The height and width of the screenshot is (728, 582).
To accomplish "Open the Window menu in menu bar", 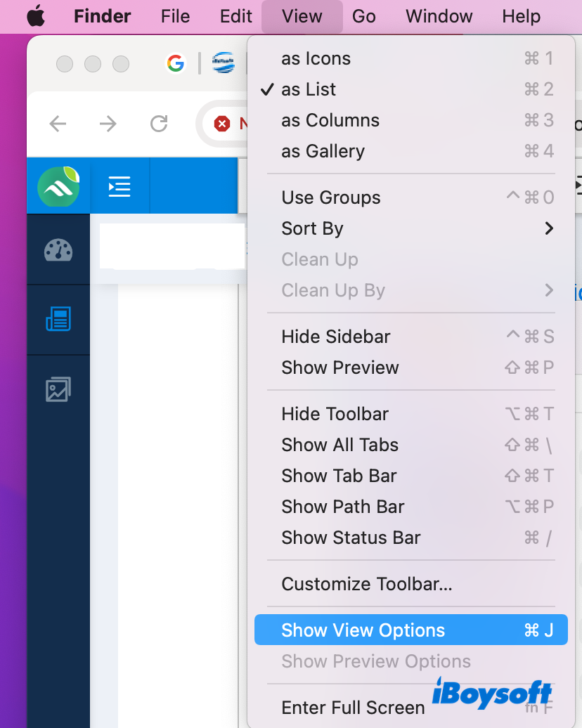I will click(x=439, y=16).
